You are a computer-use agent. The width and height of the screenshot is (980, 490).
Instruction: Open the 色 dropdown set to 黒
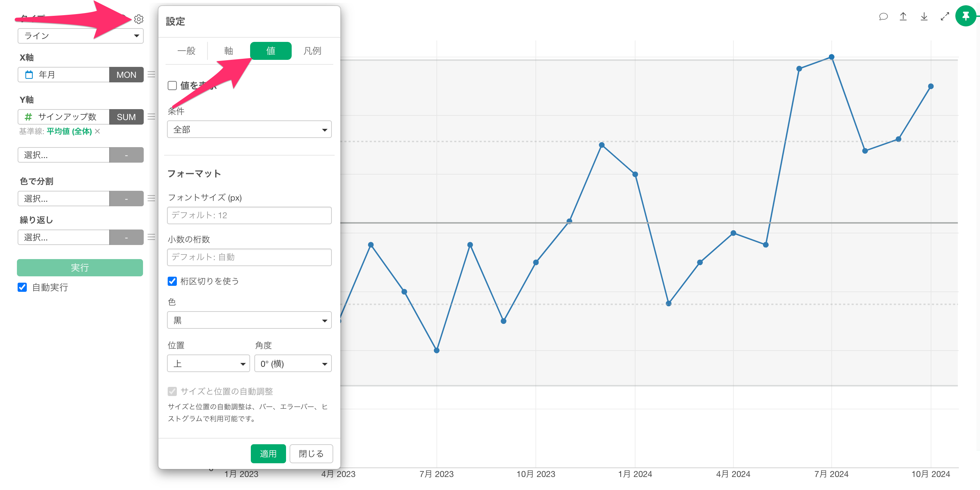(249, 320)
